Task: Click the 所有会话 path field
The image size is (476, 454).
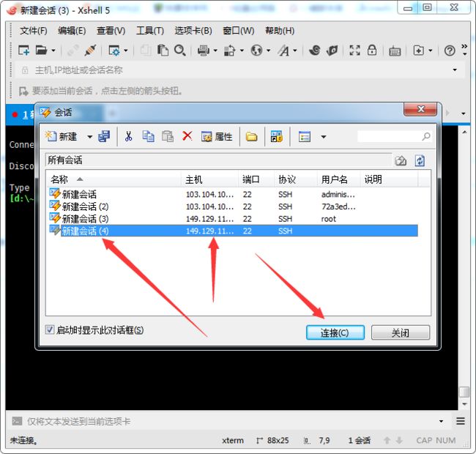Action: pyautogui.click(x=218, y=160)
